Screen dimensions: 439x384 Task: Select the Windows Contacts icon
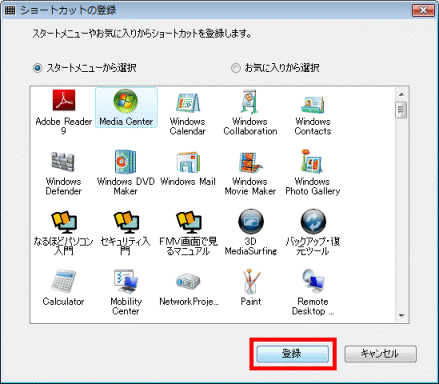(x=313, y=104)
